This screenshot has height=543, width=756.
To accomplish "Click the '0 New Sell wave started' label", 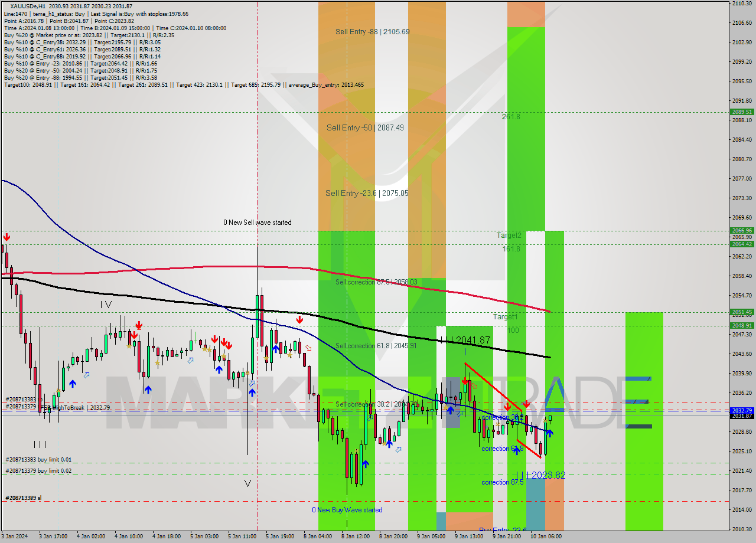I will pos(257,223).
